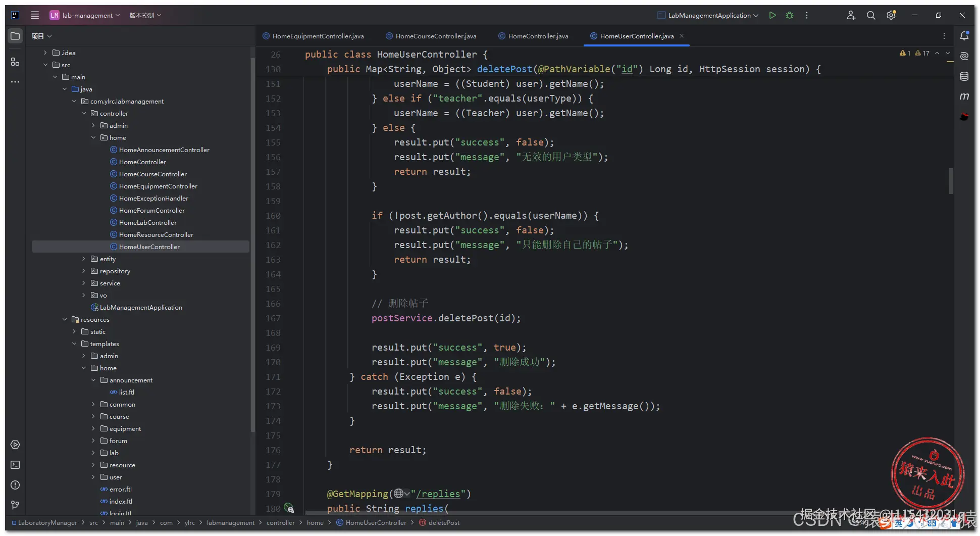Expand the admin controller package
980x536 pixels.
(93, 125)
